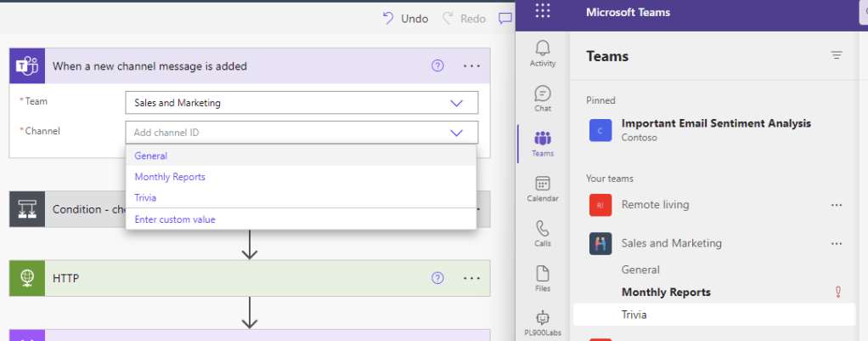Click the Undo button
868x341 pixels.
405,19
